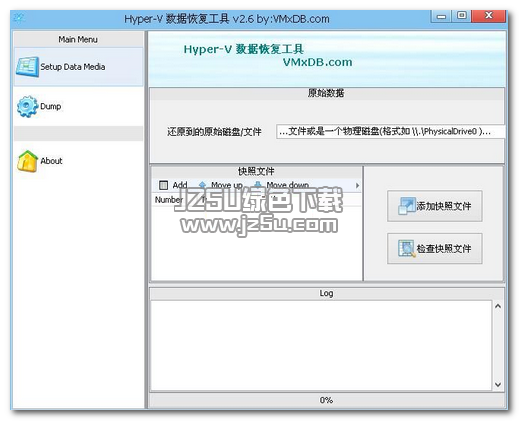Click the Setup Data Media icon
The height and width of the screenshot is (421, 519).
(27, 67)
